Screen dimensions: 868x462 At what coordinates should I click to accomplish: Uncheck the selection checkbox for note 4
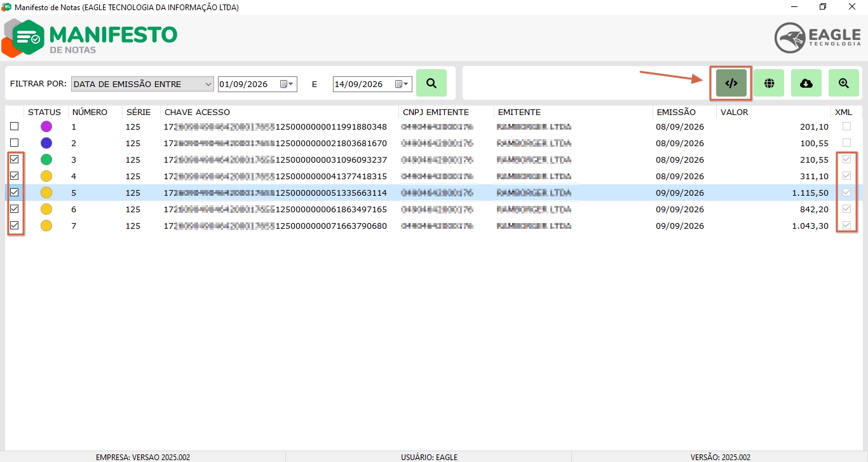[x=15, y=176]
